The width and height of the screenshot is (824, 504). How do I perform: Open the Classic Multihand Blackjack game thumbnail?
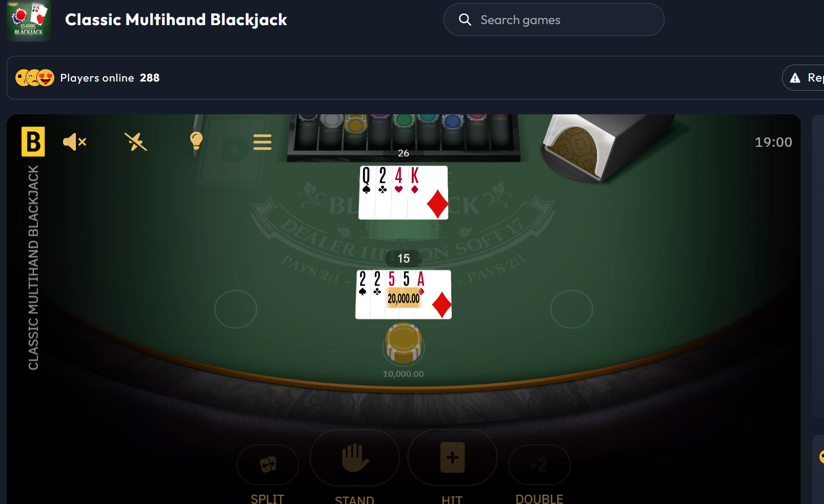point(29,19)
